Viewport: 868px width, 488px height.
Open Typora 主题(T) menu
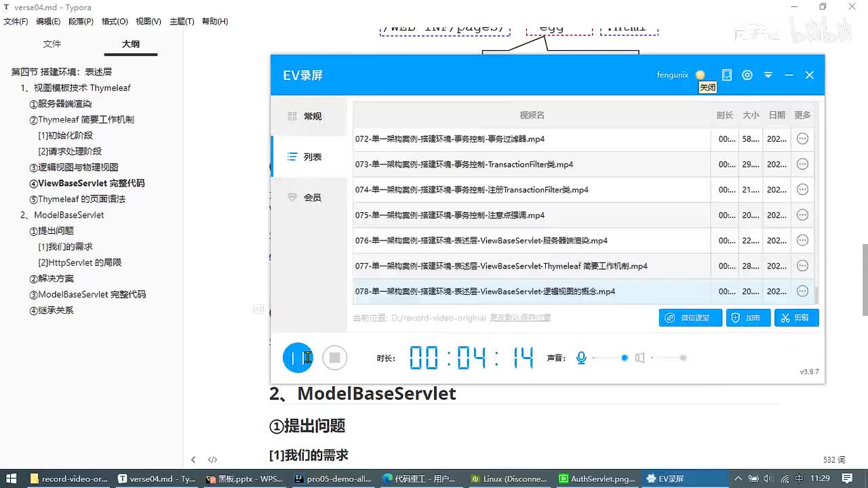[182, 22]
